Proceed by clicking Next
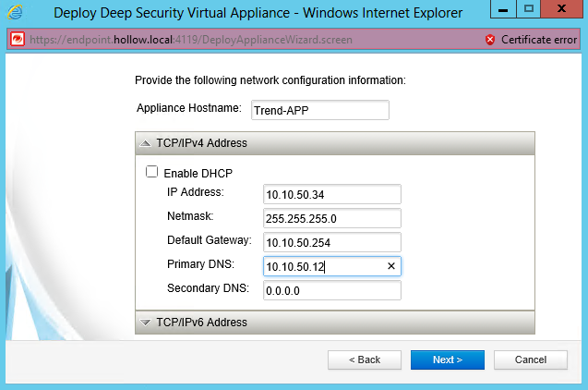 tap(448, 360)
